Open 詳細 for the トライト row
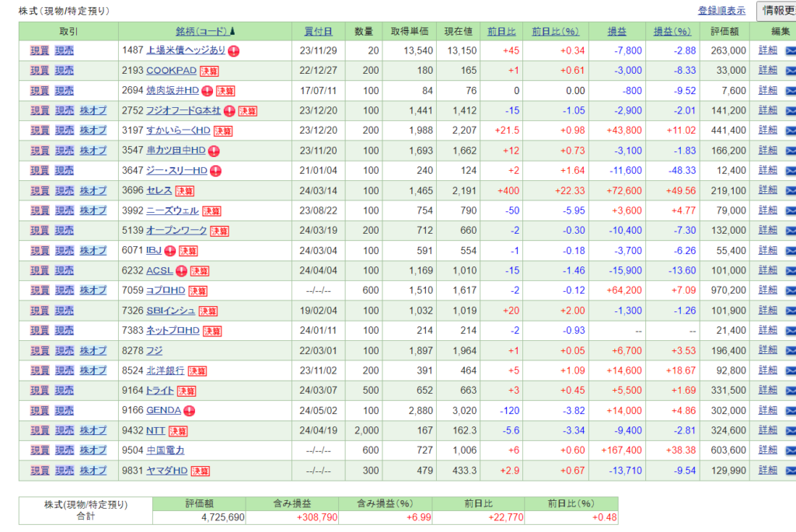Screen dimensions: 796x532 (x=767, y=391)
